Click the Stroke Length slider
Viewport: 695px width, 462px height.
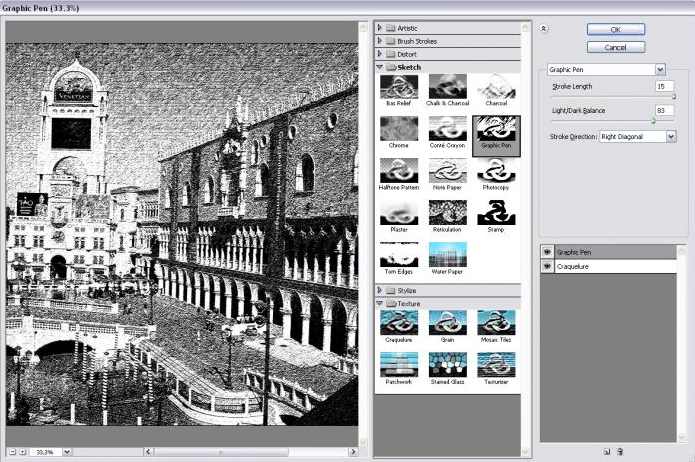[614, 97]
